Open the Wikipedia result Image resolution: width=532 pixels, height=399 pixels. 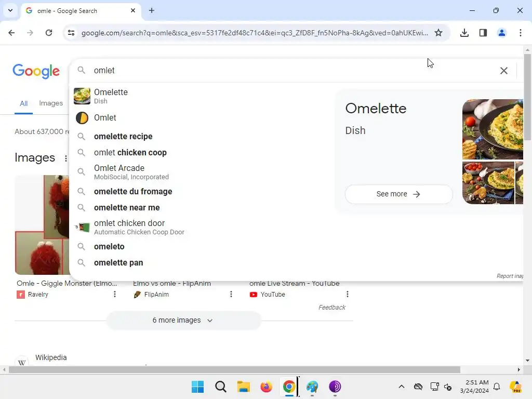click(51, 357)
